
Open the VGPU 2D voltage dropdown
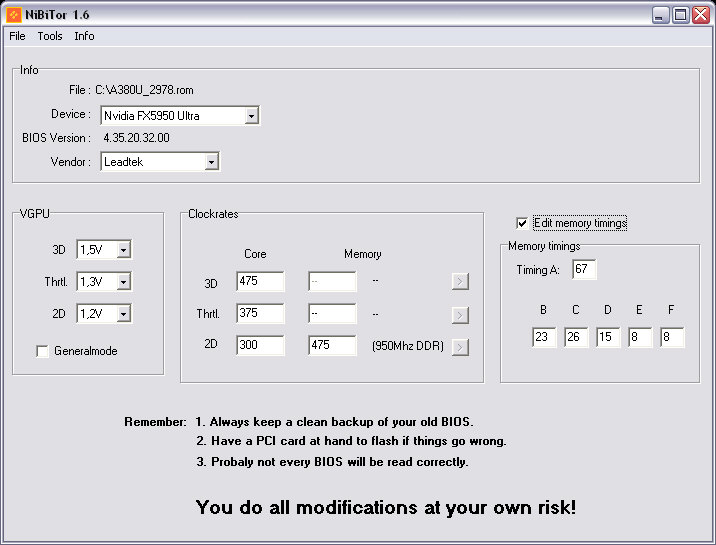(x=123, y=314)
